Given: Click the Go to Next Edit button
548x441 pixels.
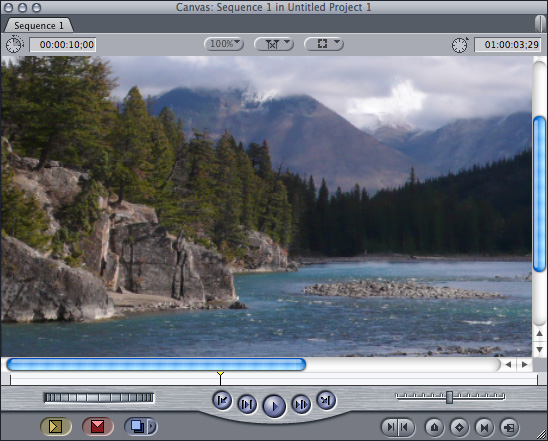Looking at the screenshot, I should click(326, 400).
